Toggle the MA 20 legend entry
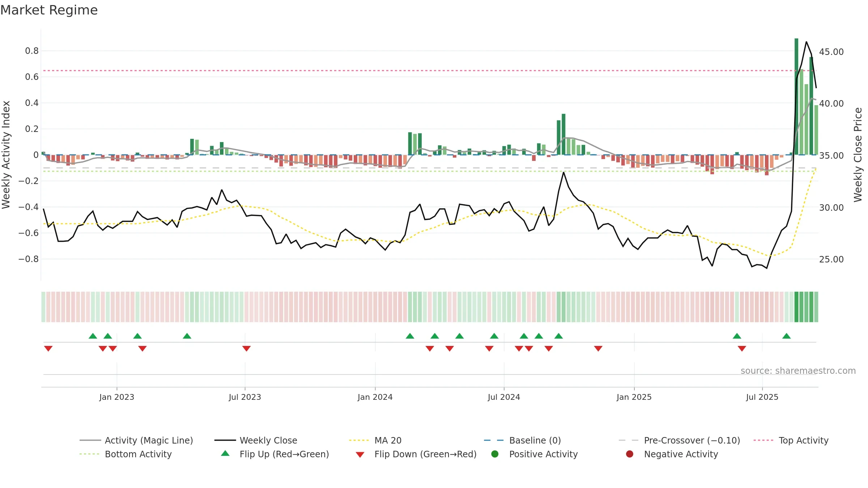This screenshot has height=488, width=868. pos(375,440)
